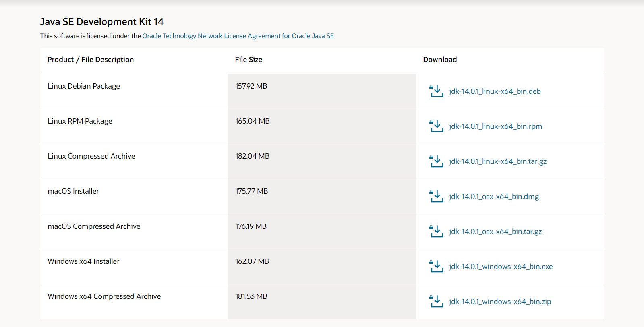
Task: Download jdk-14.0.1_linux-x64_bin.rpm link
Action: (496, 126)
